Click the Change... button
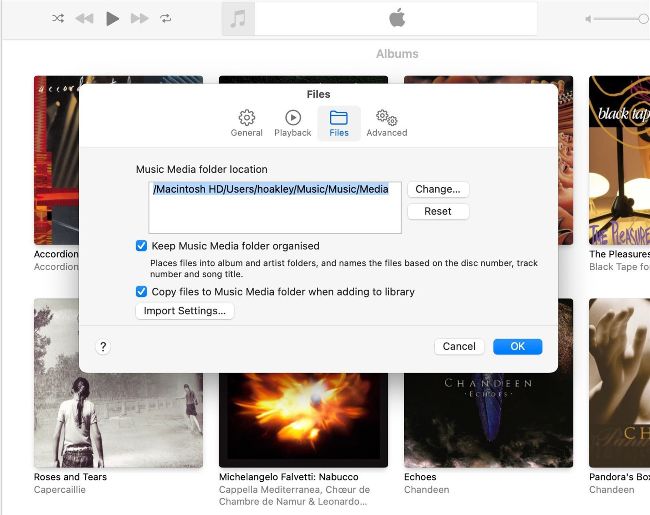 point(438,189)
